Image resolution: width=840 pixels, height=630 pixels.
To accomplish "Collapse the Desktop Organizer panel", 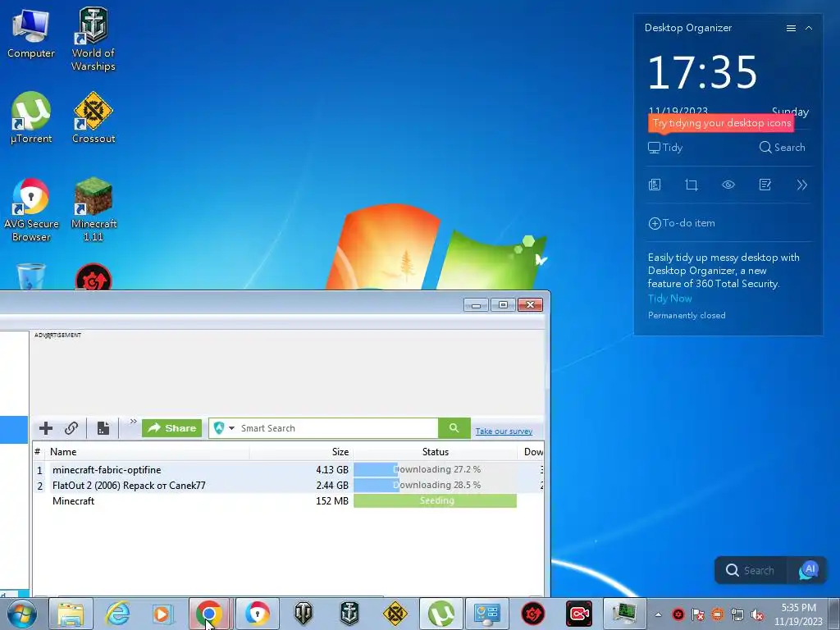I will (809, 28).
